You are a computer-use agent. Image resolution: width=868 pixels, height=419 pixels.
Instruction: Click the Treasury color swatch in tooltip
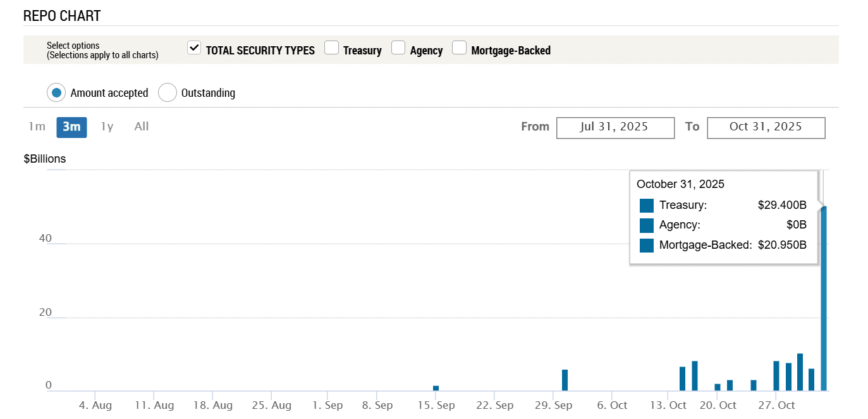(x=646, y=206)
